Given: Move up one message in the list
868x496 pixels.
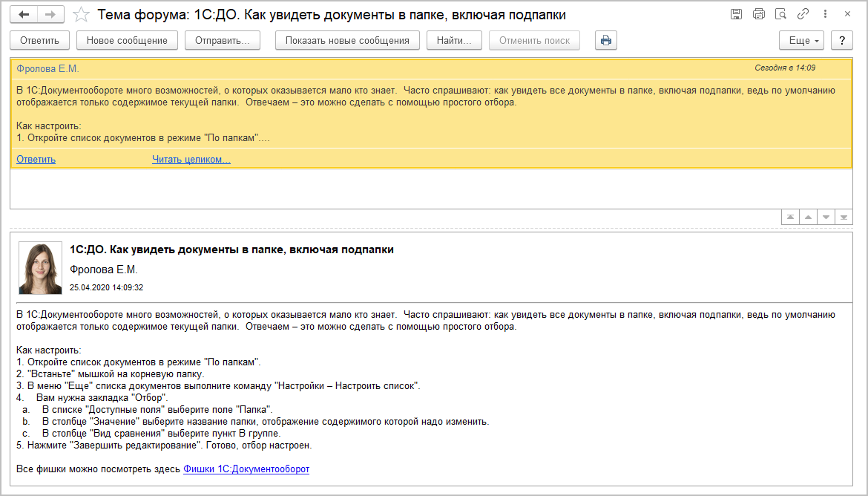Looking at the screenshot, I should 808,217.
